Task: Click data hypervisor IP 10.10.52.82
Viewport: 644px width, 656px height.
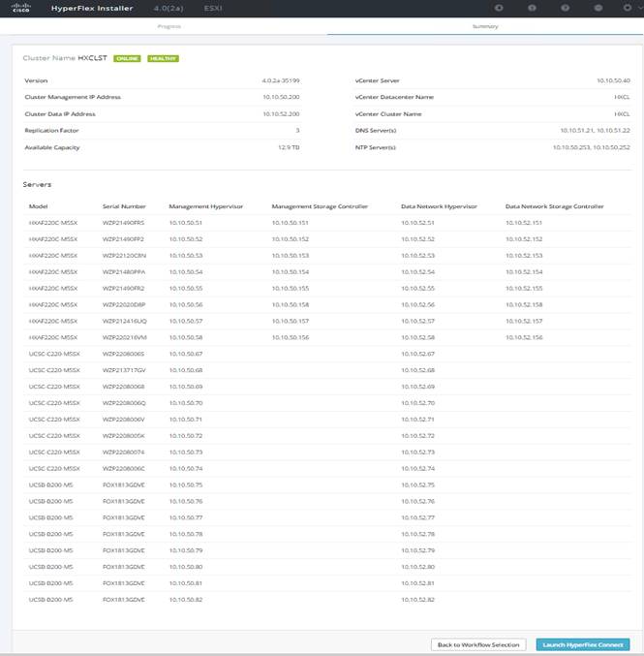Action: pos(417,600)
